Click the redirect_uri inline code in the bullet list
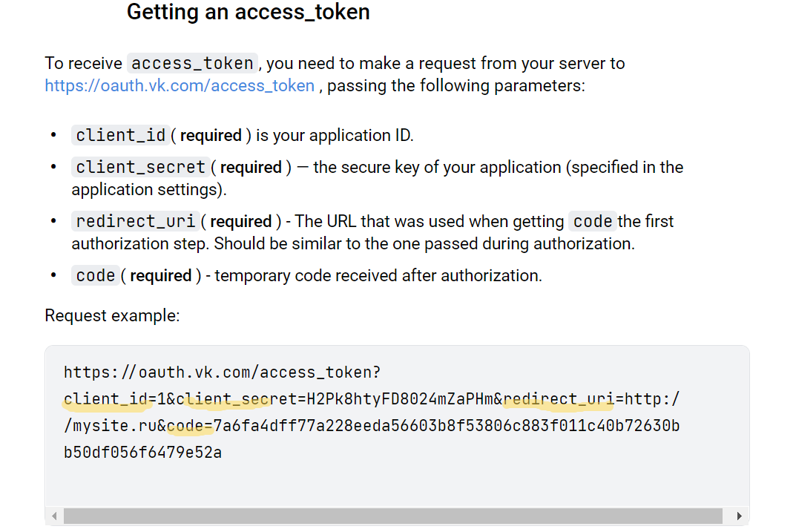796x532 pixels. point(135,220)
